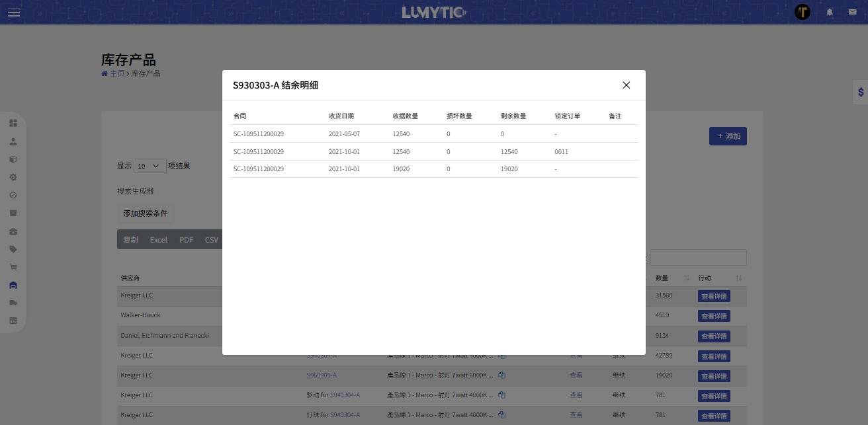
Task: Sort by the 数量 column arrows
Action: click(686, 278)
